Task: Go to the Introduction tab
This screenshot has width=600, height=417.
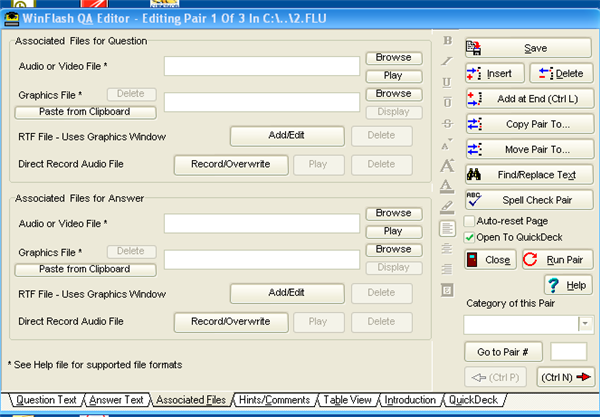Action: point(410,400)
